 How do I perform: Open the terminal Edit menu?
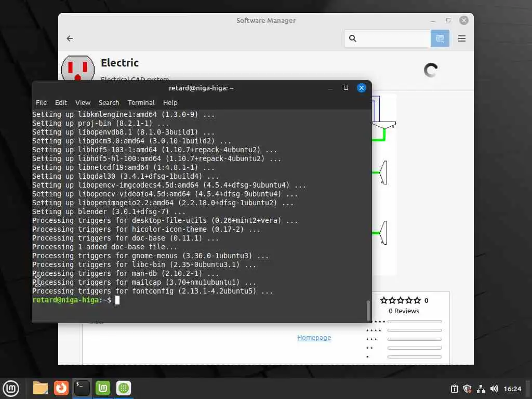click(x=61, y=102)
